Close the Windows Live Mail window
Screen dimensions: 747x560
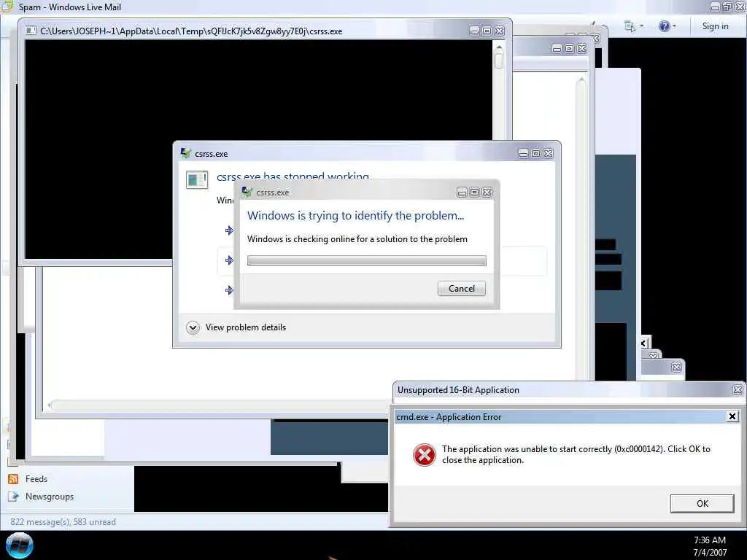[740, 7]
